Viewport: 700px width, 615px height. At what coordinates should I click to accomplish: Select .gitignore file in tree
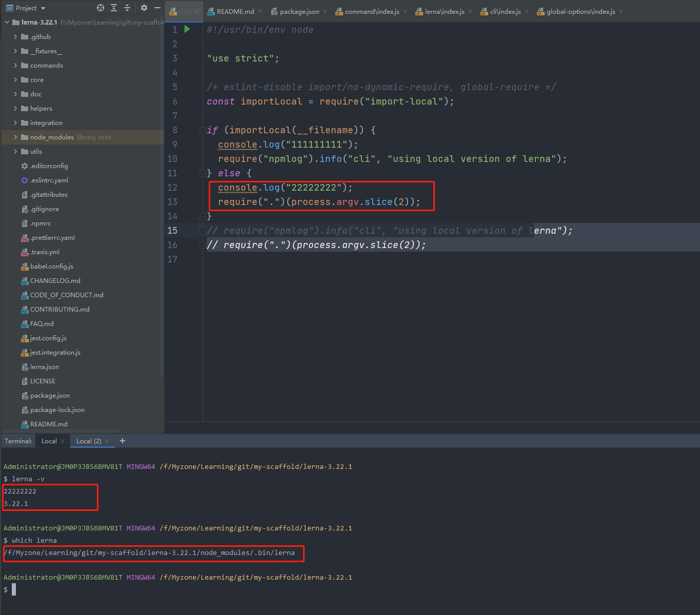pos(40,209)
